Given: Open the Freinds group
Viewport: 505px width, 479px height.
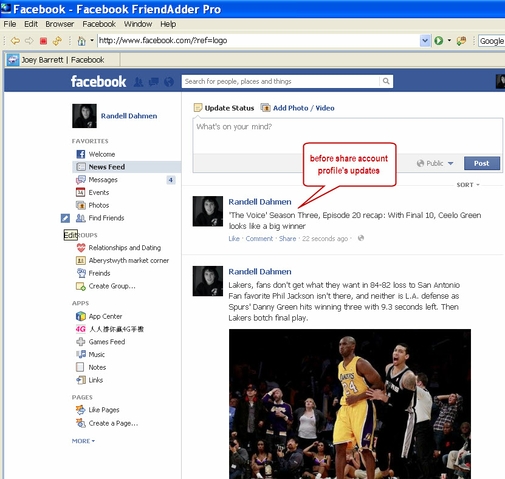Looking at the screenshot, I should click(99, 273).
